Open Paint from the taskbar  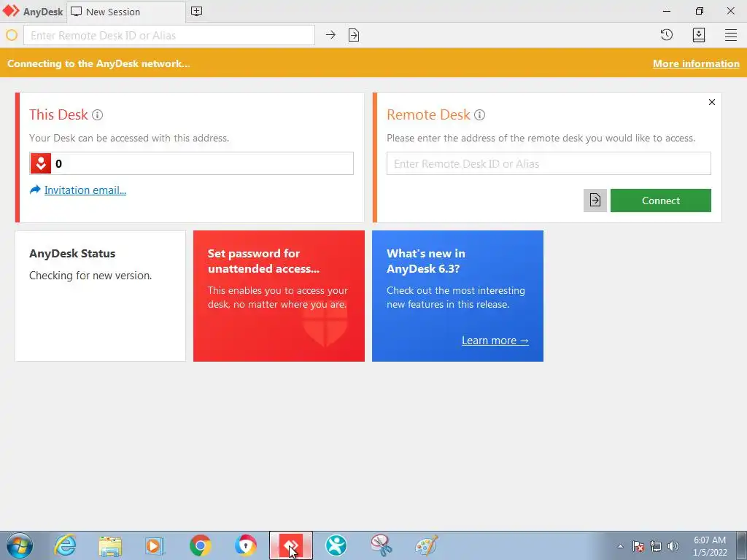click(426, 545)
